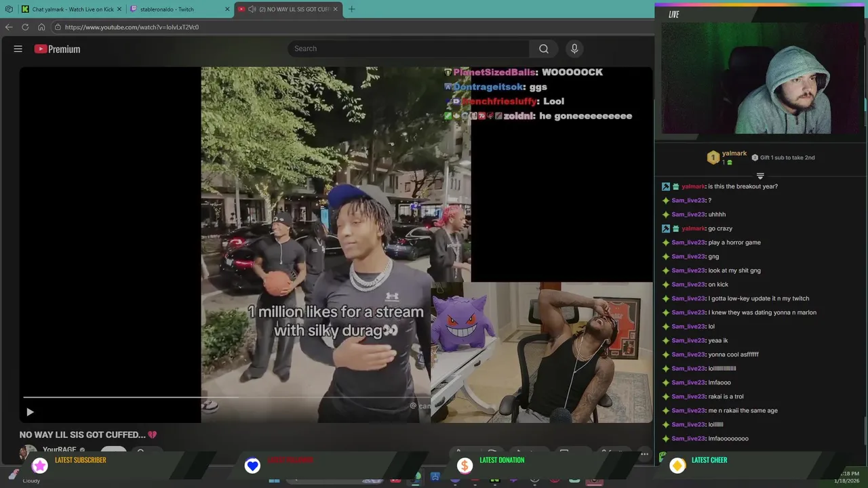The height and width of the screenshot is (488, 868).
Task: Click the LATEST CHEER label
Action: 709,460
